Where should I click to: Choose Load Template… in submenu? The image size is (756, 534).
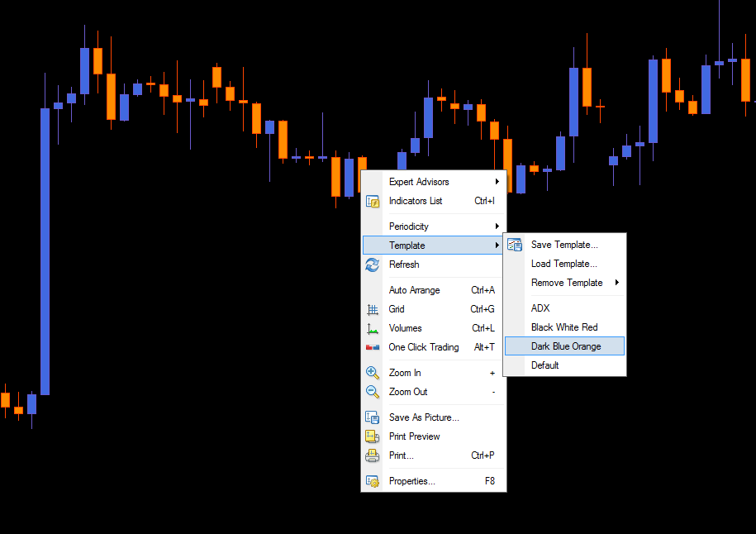[x=564, y=264]
